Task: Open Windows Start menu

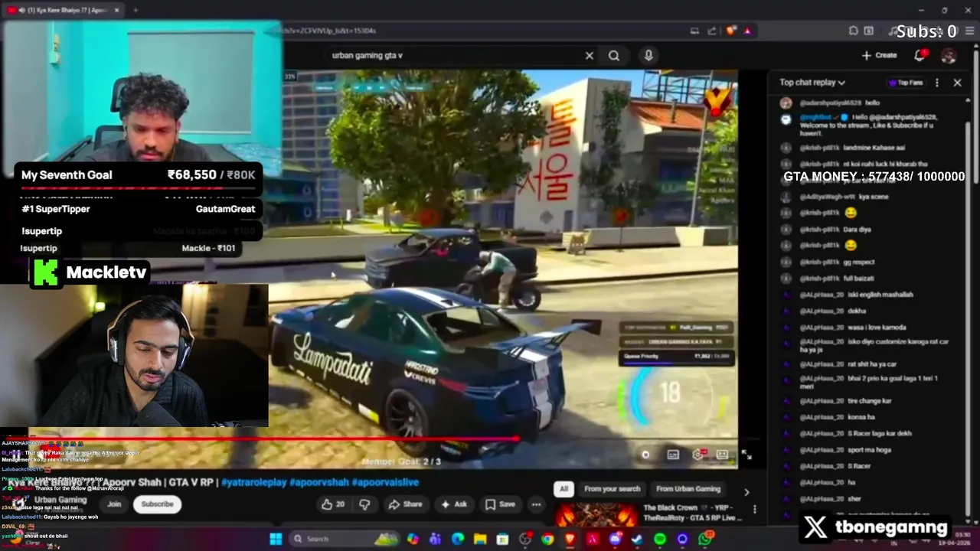Action: (x=276, y=539)
